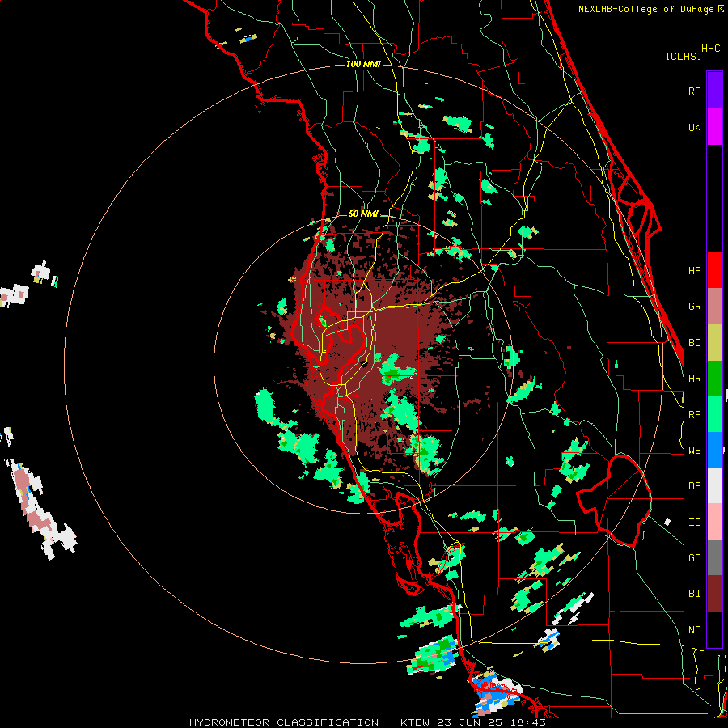Click the BI brown legend swatch
The width and height of the screenshot is (728, 728).
point(714,594)
